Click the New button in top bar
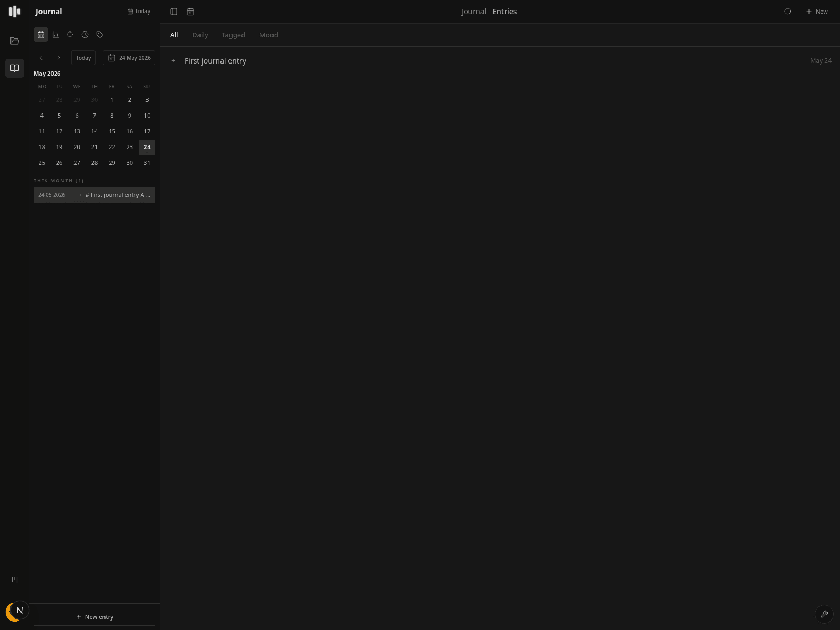The image size is (840, 630). click(x=817, y=12)
